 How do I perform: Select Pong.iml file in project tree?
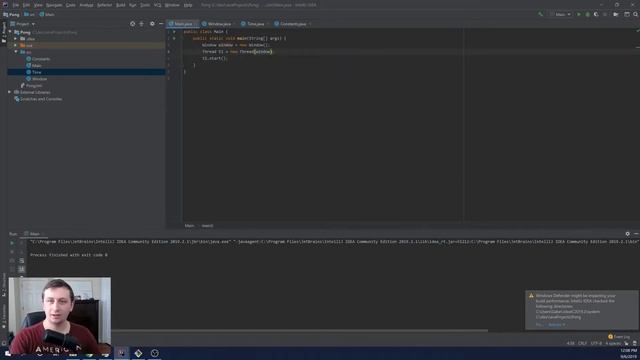[x=33, y=86]
